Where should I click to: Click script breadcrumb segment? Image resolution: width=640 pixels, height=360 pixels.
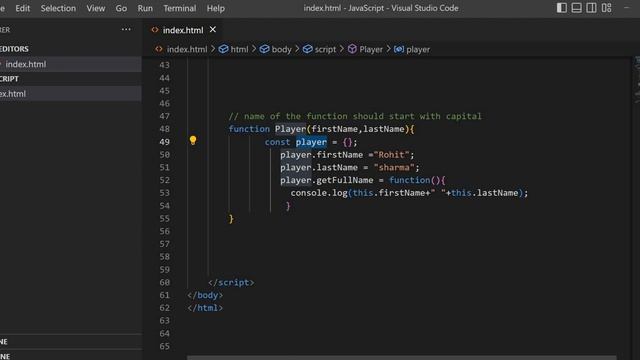point(320,49)
